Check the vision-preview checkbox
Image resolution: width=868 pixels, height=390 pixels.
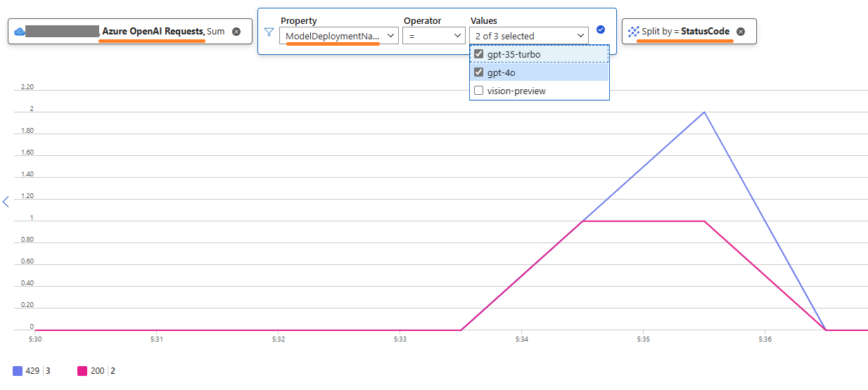[x=479, y=91]
